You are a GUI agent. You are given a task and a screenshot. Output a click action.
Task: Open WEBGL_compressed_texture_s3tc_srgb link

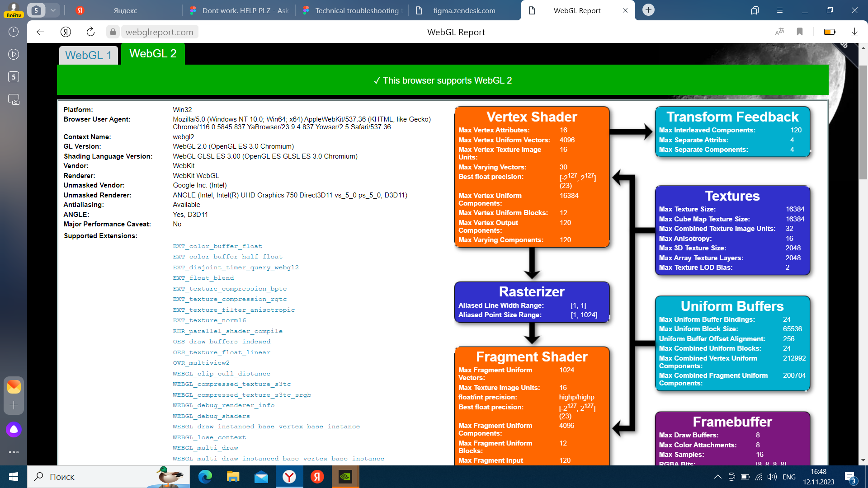pos(242,395)
